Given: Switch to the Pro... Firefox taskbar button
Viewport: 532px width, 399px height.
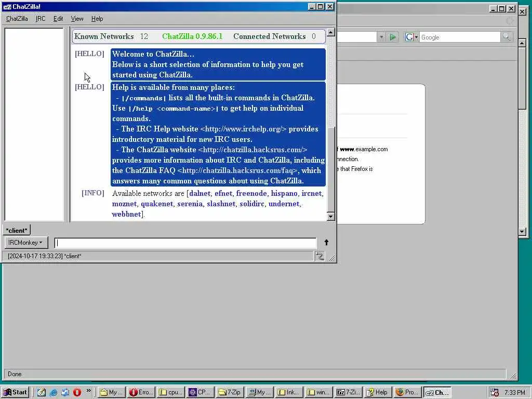Looking at the screenshot, I should click(x=406, y=392).
